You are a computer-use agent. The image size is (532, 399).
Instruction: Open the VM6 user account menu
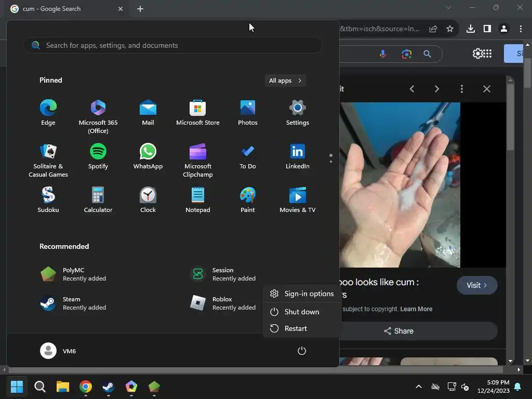[58, 351]
